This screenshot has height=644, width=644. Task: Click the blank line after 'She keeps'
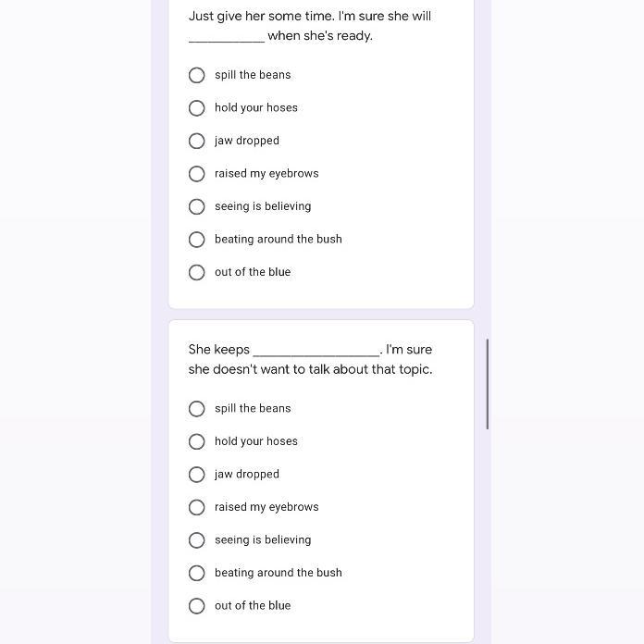click(316, 352)
